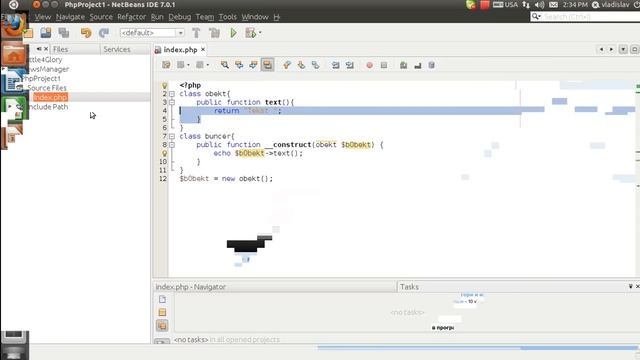The height and width of the screenshot is (360, 640).
Task: Click Find Next Occurrence icon
Action: pyautogui.click(x=253, y=65)
